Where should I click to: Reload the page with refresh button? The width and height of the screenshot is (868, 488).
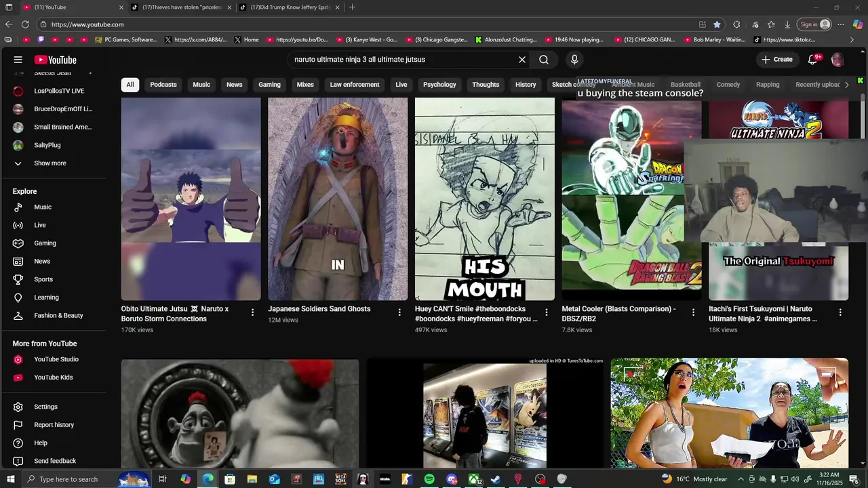click(25, 24)
